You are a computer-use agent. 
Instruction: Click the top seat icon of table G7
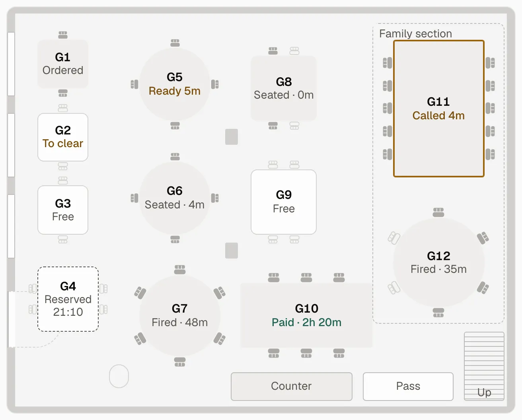(x=180, y=269)
